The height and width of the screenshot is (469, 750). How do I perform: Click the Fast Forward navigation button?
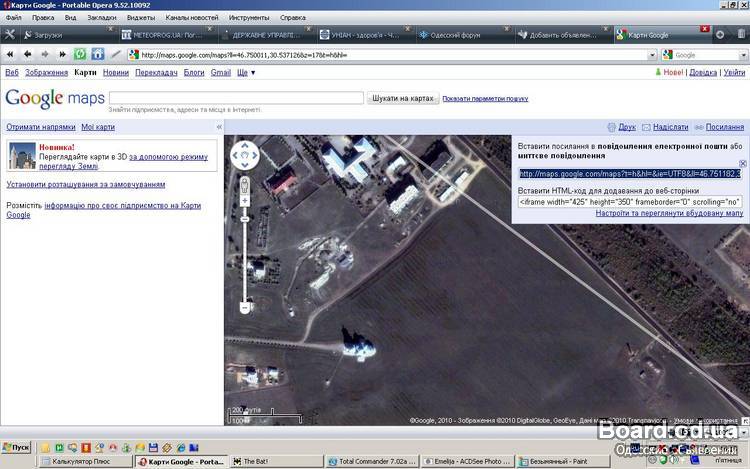[x=62, y=55]
